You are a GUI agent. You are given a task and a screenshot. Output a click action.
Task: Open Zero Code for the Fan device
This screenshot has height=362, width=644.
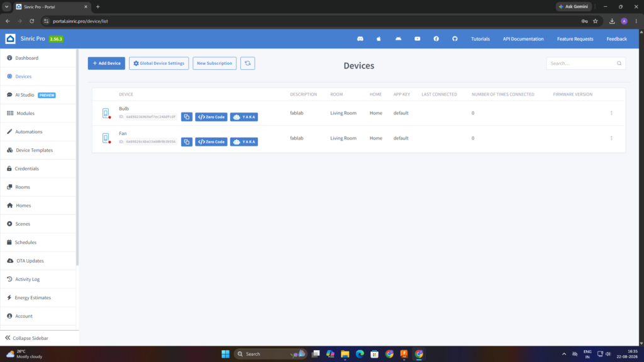coord(211,141)
